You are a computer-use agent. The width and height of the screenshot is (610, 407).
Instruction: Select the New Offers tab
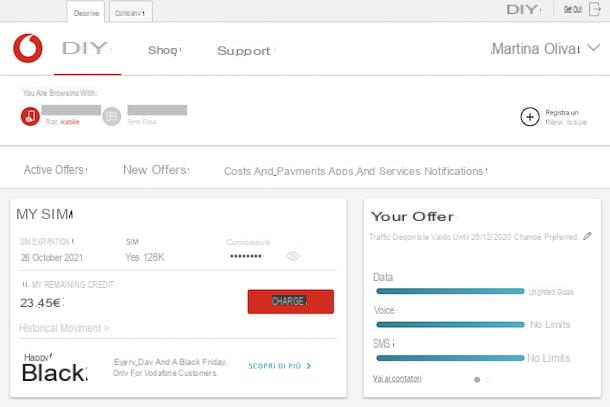point(156,170)
